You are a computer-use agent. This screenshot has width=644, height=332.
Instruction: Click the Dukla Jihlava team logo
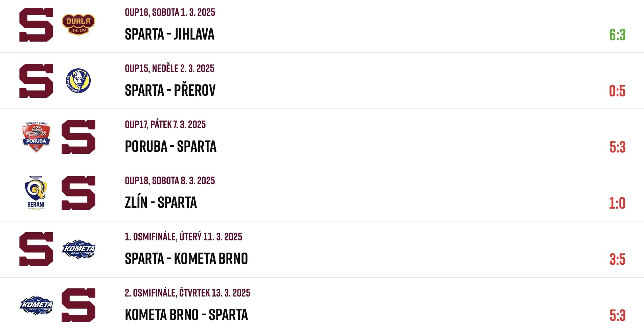78,24
